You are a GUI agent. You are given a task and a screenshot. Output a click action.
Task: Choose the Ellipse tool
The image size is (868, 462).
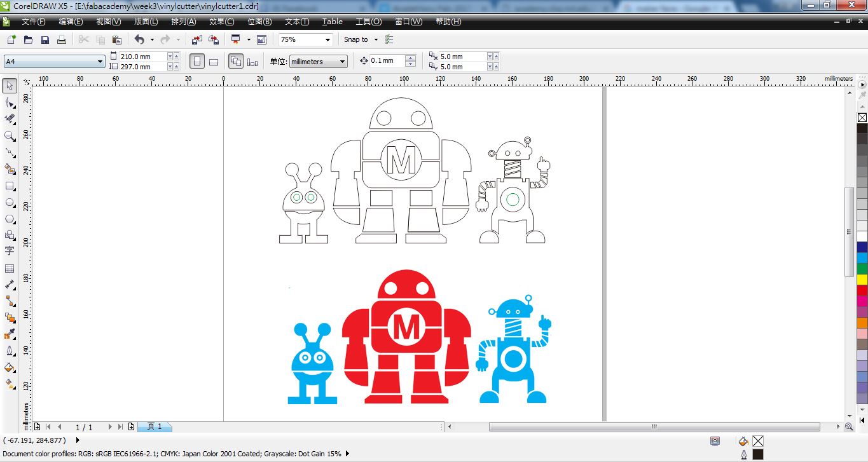(x=10, y=201)
